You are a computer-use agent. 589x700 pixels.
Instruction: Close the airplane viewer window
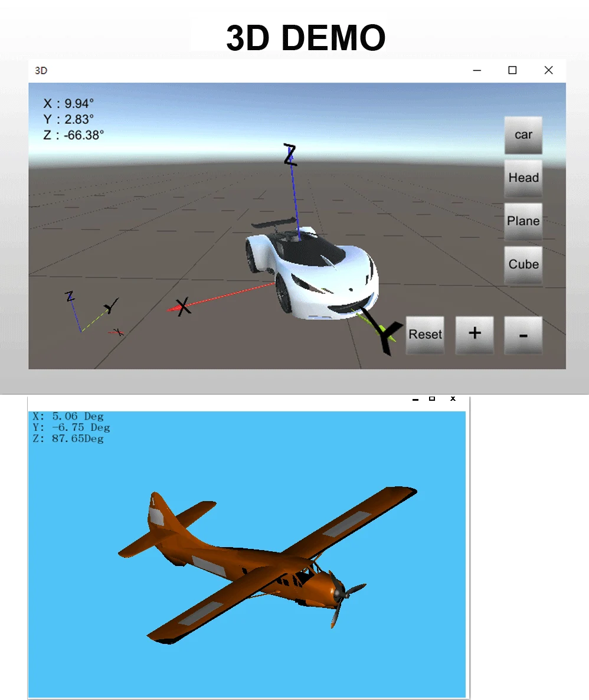tap(453, 398)
